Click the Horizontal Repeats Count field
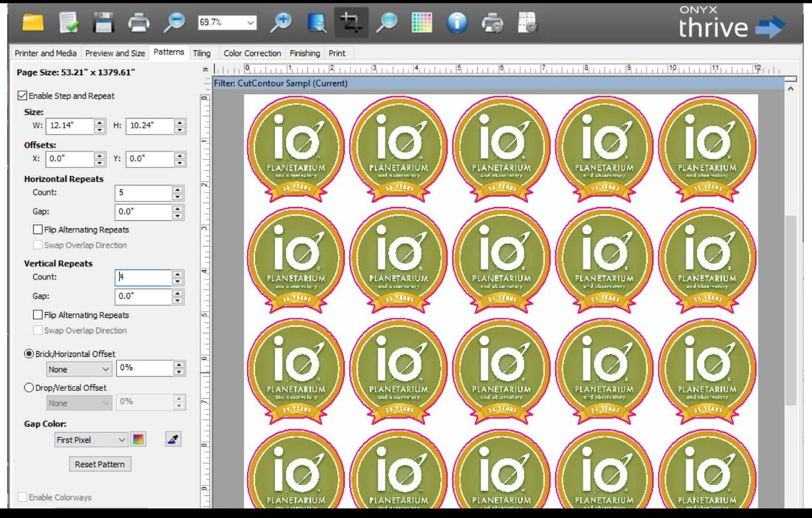The width and height of the screenshot is (812, 518). point(143,193)
